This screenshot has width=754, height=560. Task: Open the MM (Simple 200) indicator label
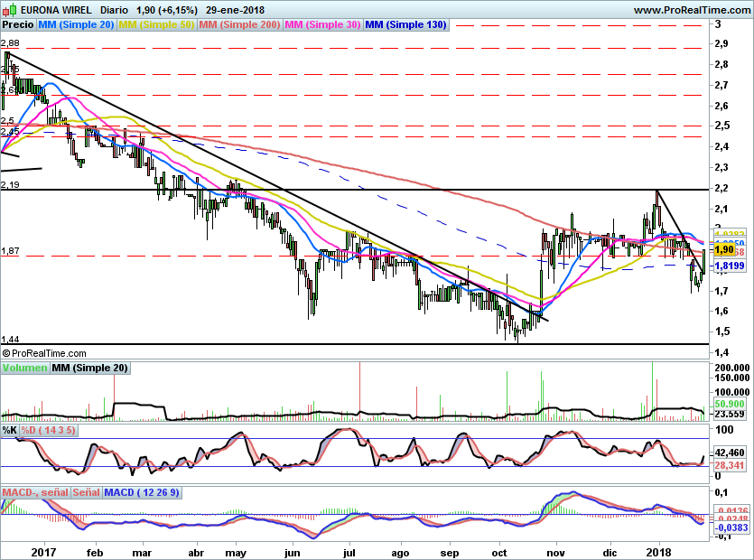click(239, 25)
